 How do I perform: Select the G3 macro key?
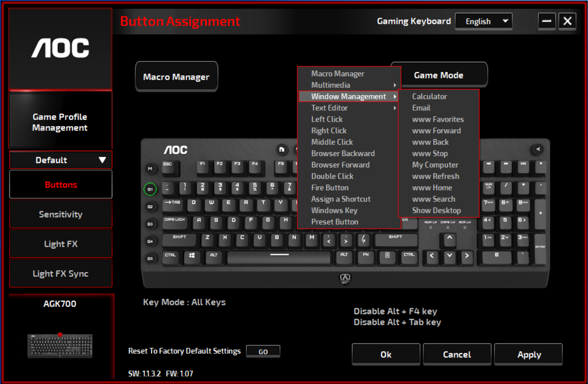click(x=150, y=224)
